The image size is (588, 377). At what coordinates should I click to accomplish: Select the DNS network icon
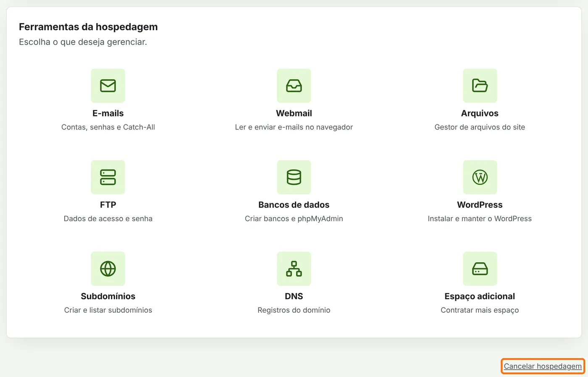pyautogui.click(x=294, y=269)
